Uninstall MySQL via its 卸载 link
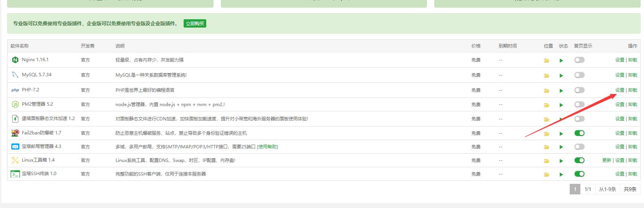Image resolution: width=644 pixels, height=208 pixels. 633,75
